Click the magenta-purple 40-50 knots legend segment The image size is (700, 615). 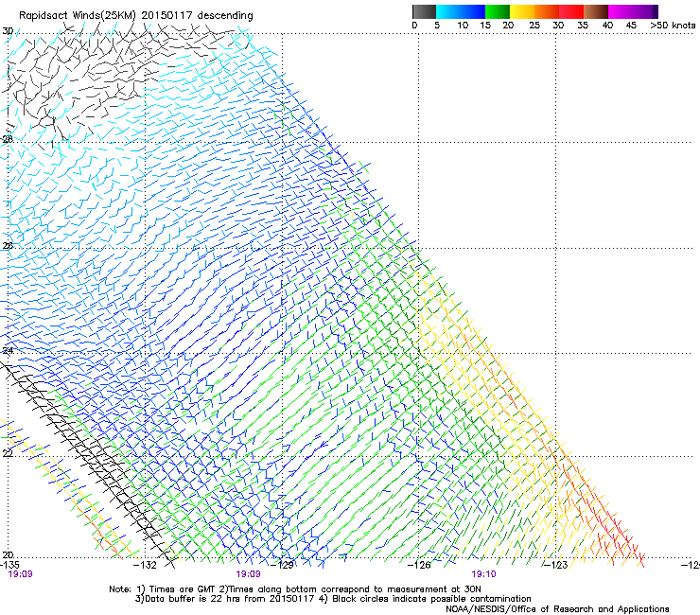pos(633,11)
